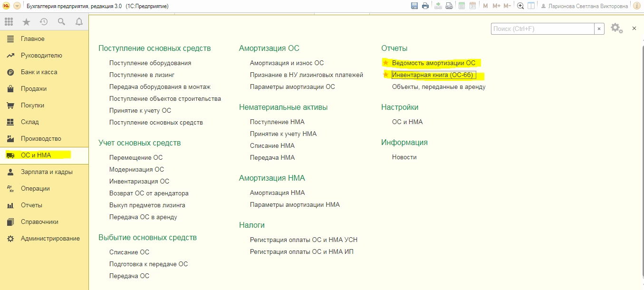Click the 1C logo icon
This screenshot has width=644, height=290.
[7, 6]
